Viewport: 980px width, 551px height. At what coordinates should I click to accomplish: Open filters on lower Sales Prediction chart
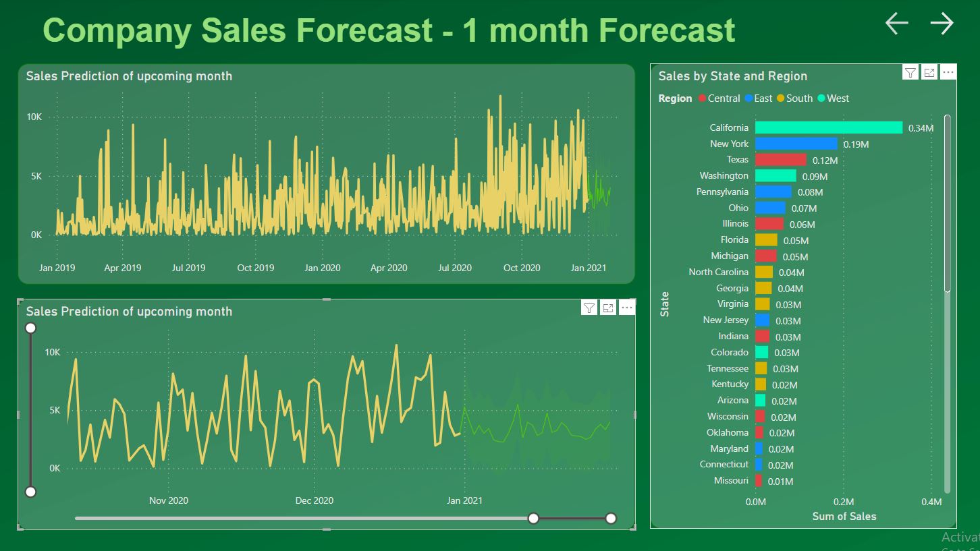[x=589, y=308]
